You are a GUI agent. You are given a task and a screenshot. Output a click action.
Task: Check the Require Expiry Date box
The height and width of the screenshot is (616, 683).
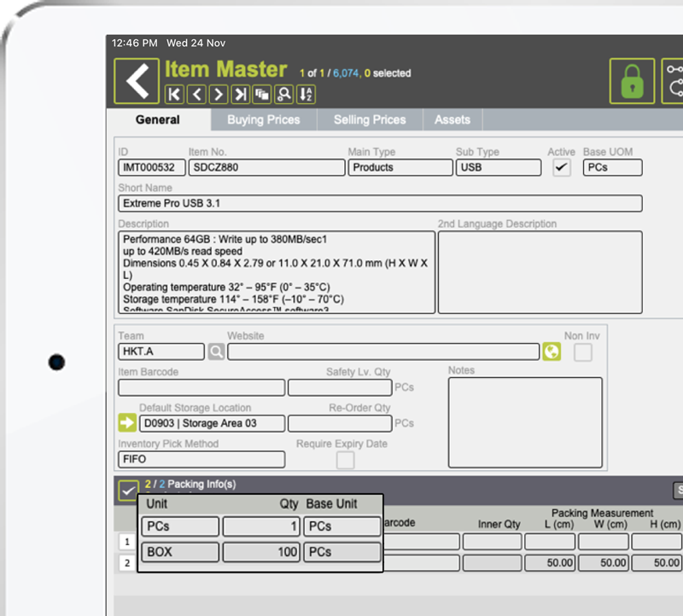click(x=345, y=460)
